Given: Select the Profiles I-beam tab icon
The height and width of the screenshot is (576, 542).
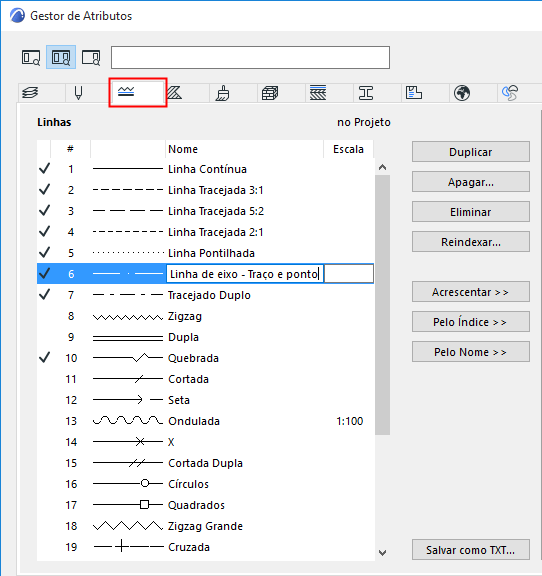Looking at the screenshot, I should tap(366, 93).
